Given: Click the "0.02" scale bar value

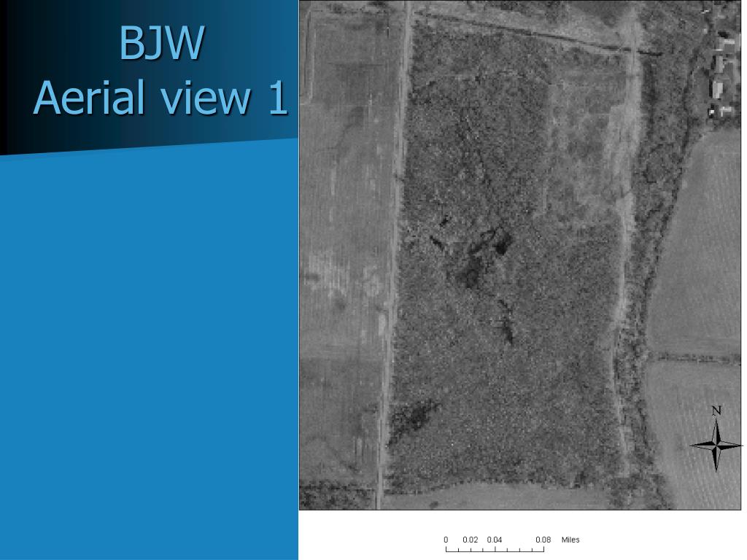Looking at the screenshot, I should [471, 540].
